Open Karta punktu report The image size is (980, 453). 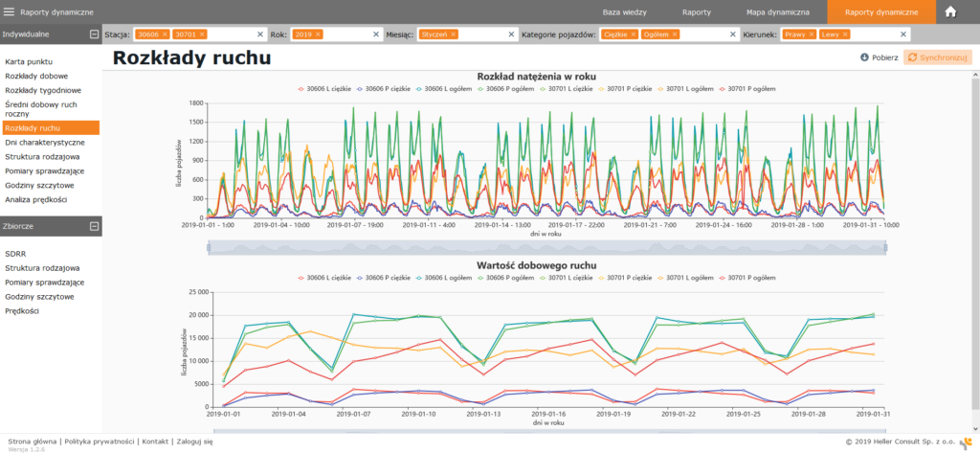click(29, 62)
